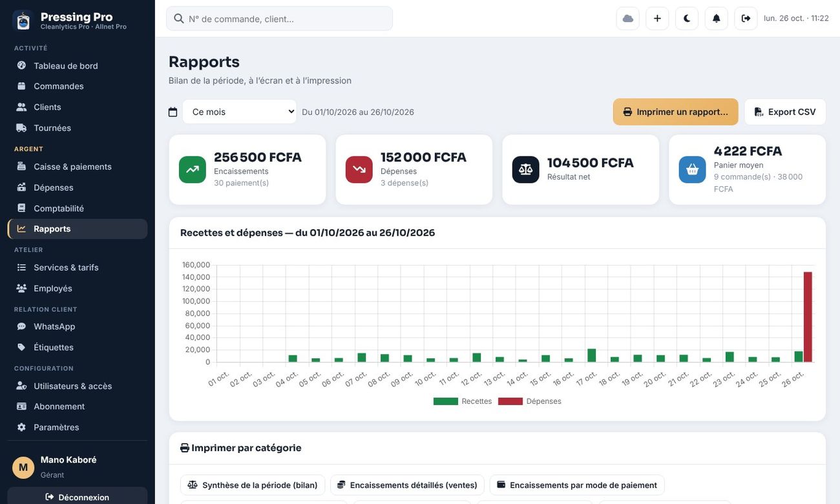Open WhatsApp in sidebar
Image resolution: width=840 pixels, height=504 pixels.
pyautogui.click(x=78, y=326)
